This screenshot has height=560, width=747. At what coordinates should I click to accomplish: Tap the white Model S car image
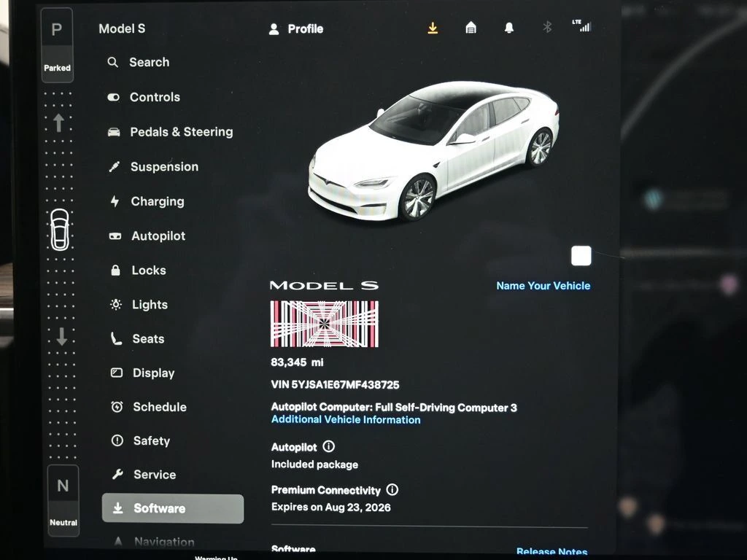click(434, 149)
